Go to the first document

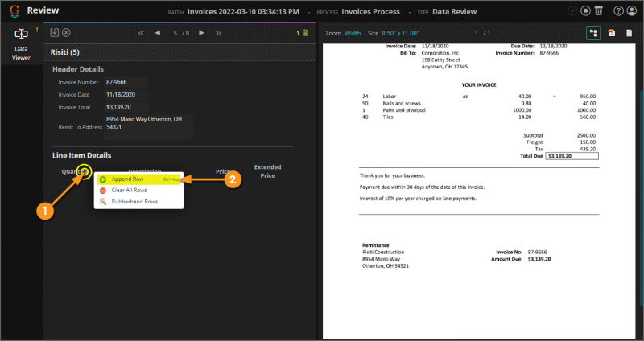[x=141, y=33]
